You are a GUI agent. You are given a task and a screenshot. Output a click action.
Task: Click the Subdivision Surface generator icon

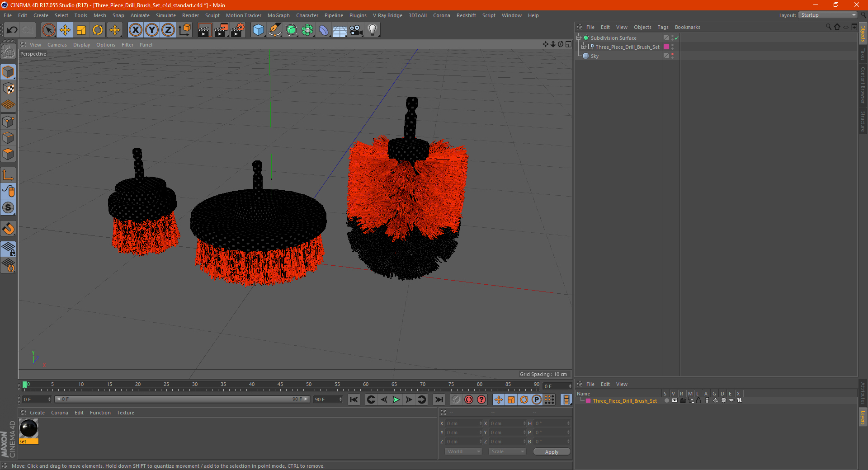[x=291, y=30]
